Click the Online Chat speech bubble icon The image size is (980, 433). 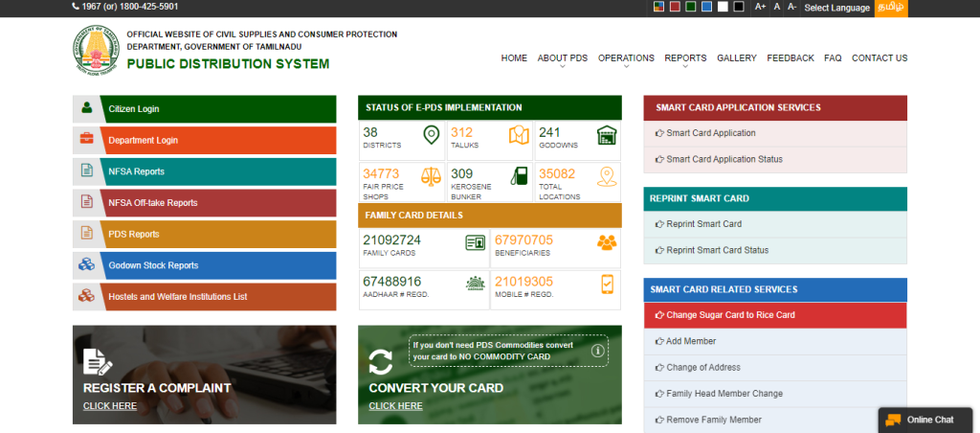click(x=893, y=420)
